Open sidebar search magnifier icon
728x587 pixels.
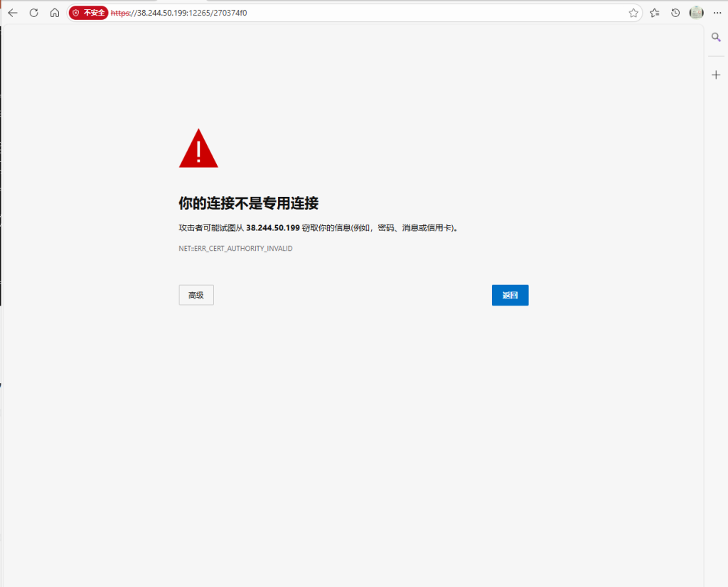point(716,38)
